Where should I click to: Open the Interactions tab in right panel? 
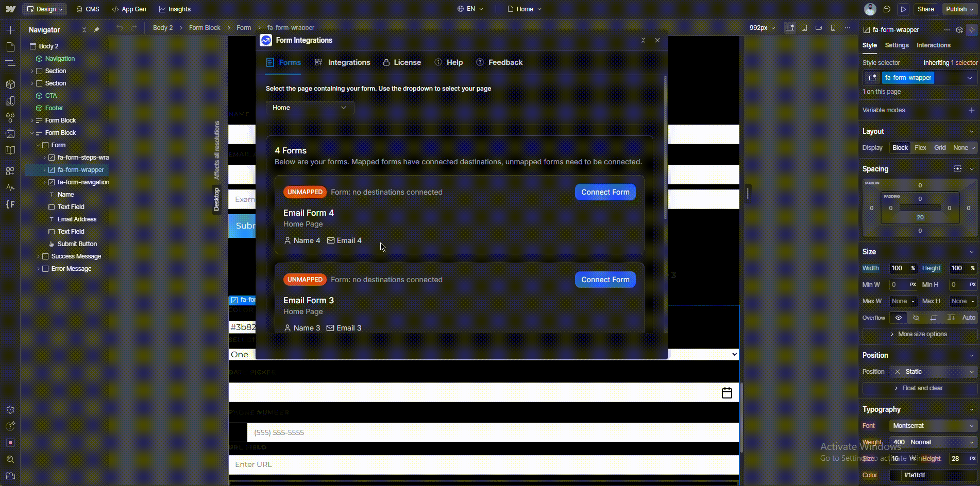933,45
